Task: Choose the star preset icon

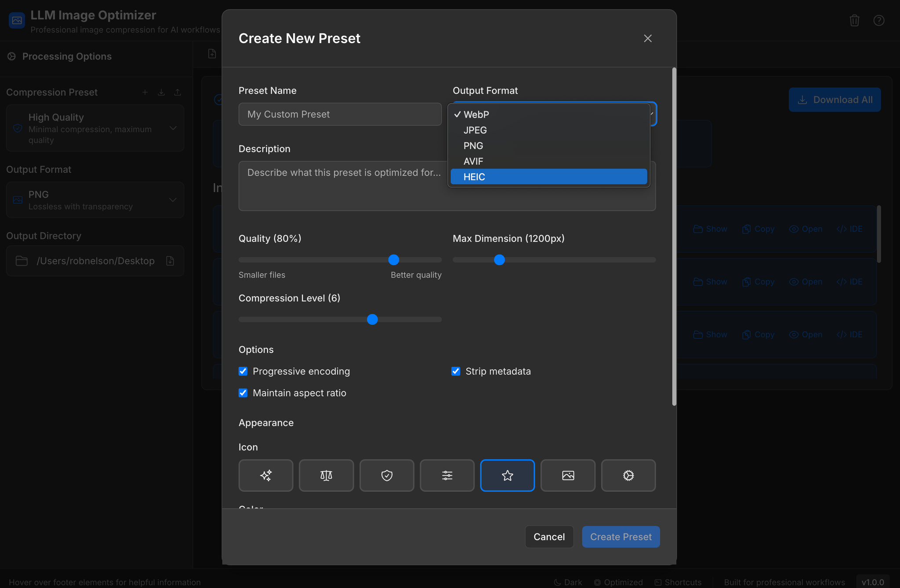Action: pyautogui.click(x=508, y=475)
